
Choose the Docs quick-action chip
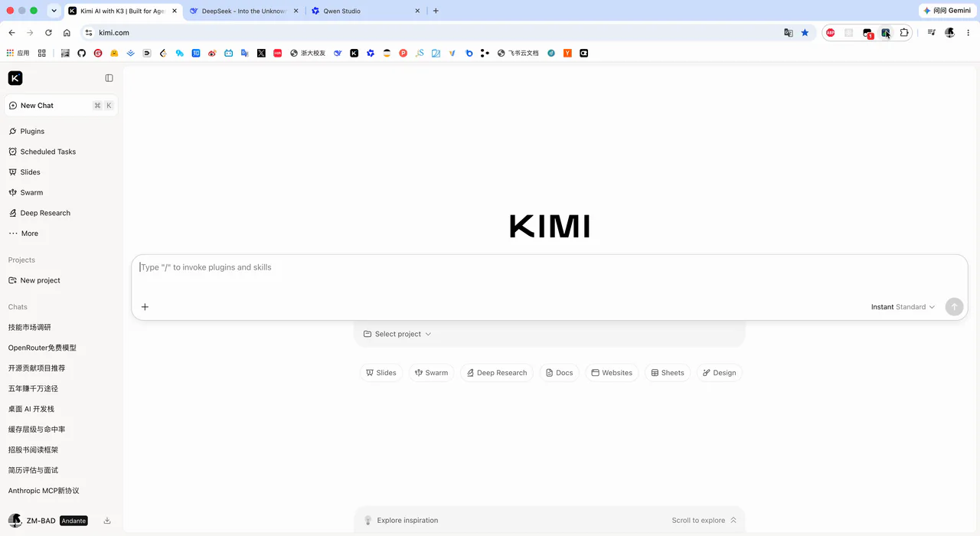click(559, 373)
